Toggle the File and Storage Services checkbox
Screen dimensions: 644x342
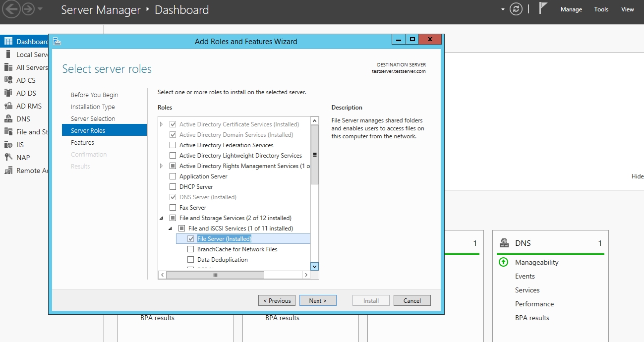173,218
